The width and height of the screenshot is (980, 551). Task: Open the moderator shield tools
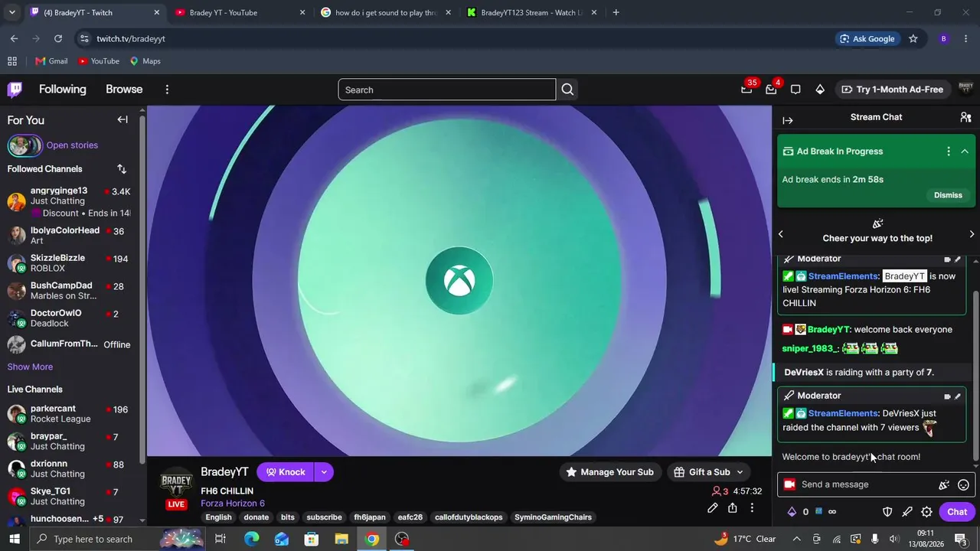pyautogui.click(x=887, y=512)
